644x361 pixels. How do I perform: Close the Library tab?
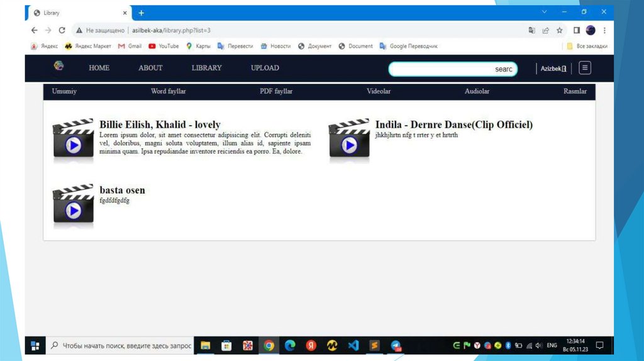(125, 13)
